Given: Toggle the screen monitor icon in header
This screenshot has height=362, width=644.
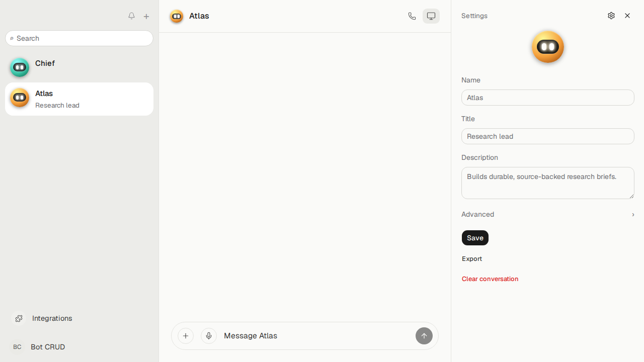Looking at the screenshot, I should point(431,16).
